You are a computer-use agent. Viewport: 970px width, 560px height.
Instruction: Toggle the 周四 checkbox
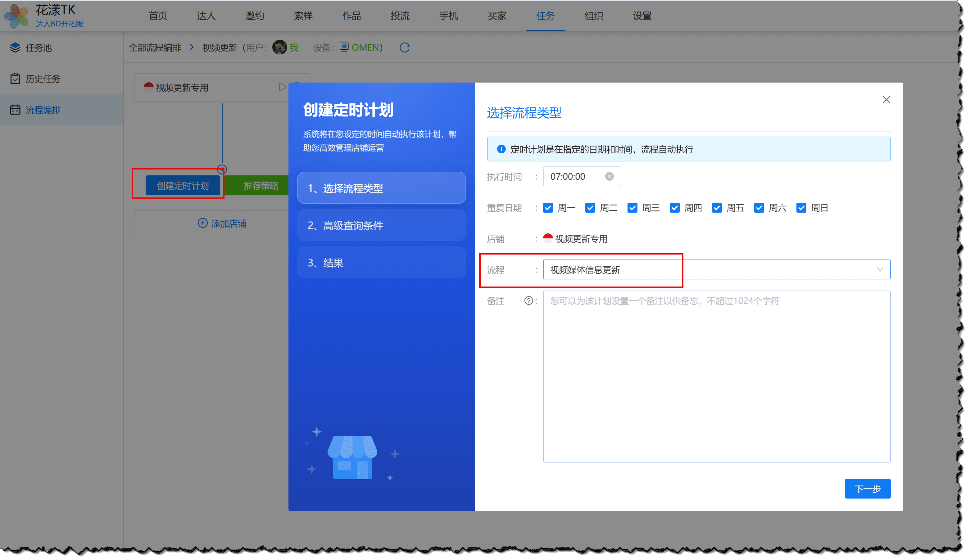tap(675, 208)
